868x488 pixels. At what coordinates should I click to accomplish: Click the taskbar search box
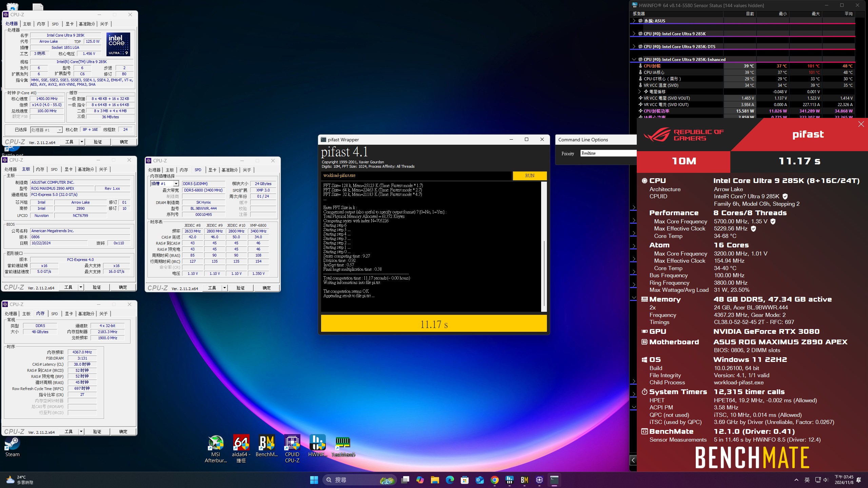(359, 480)
